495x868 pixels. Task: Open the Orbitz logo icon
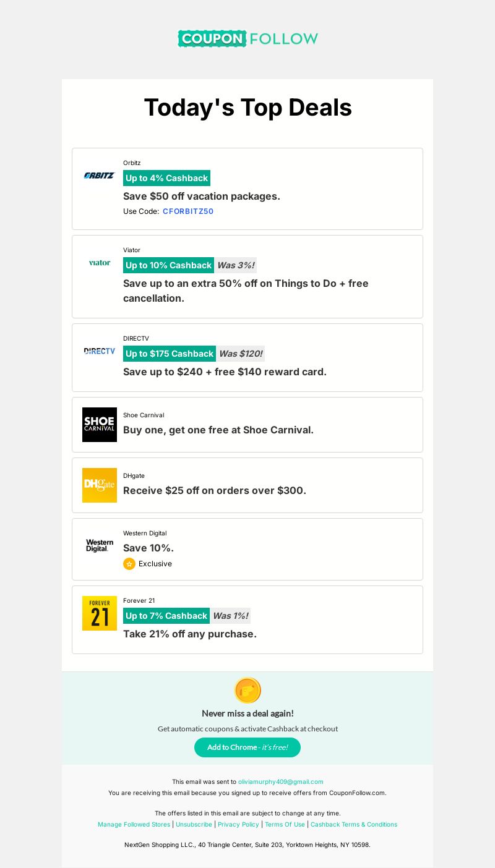(100, 176)
